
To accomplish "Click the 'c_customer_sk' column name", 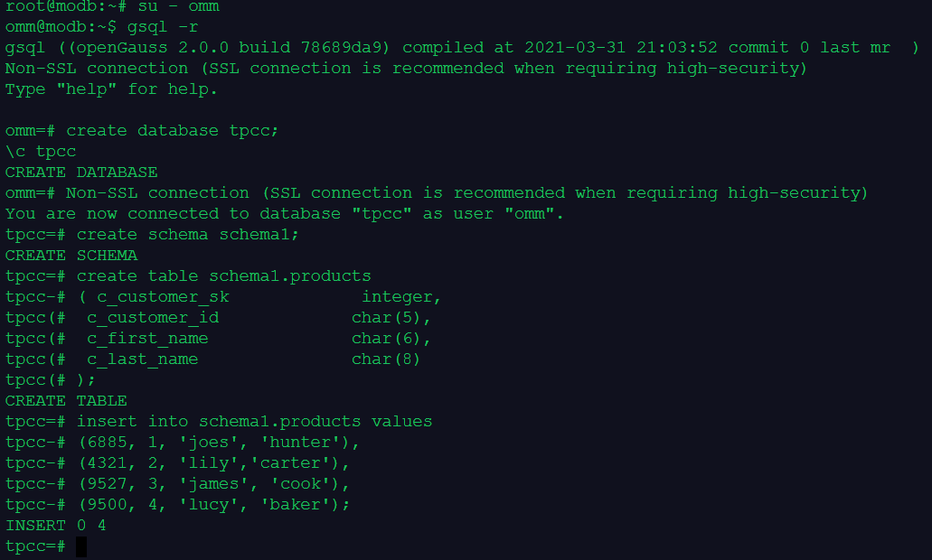I will point(163,297).
